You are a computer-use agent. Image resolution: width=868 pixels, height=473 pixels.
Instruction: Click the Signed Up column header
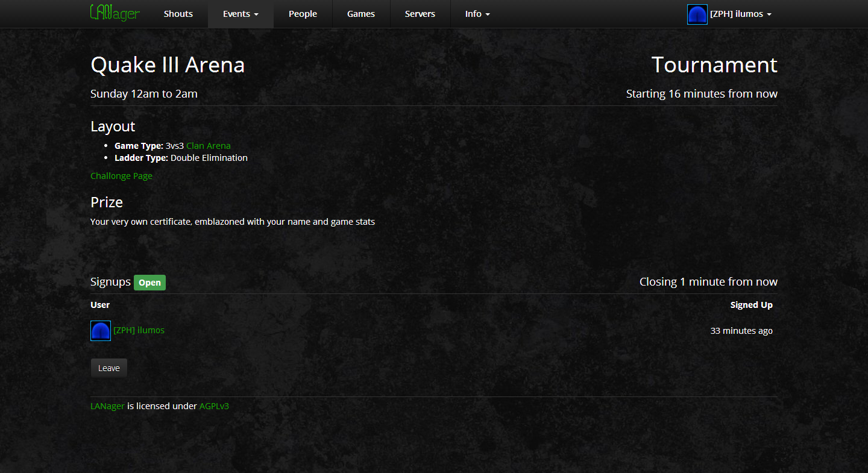click(x=751, y=305)
